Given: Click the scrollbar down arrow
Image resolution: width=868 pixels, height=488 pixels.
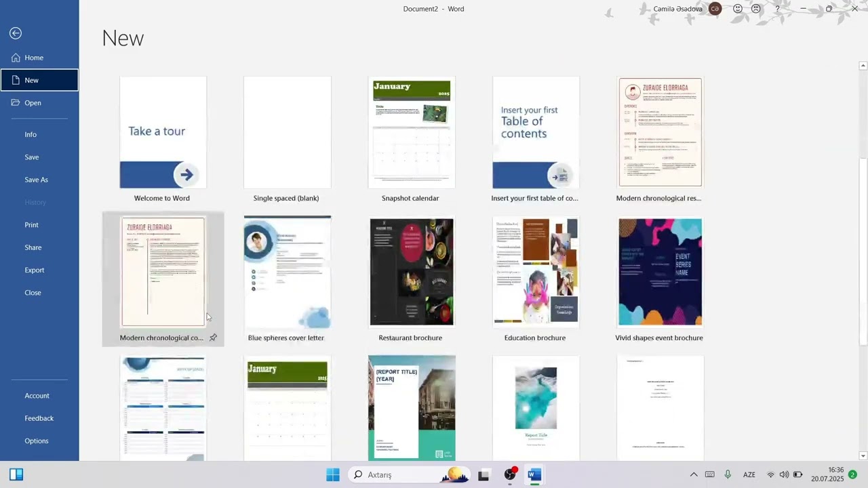Looking at the screenshot, I should click(863, 455).
